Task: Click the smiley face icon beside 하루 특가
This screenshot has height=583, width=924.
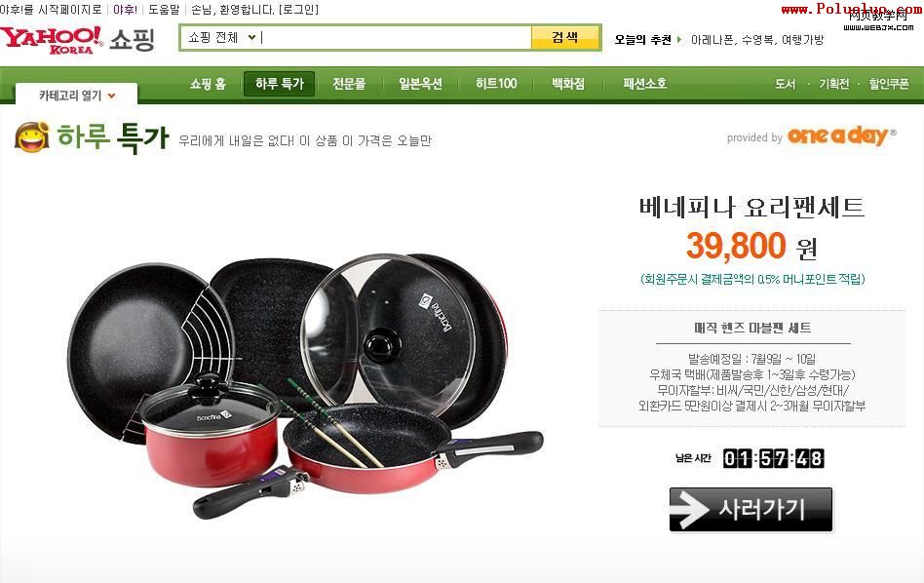Action: click(x=31, y=136)
